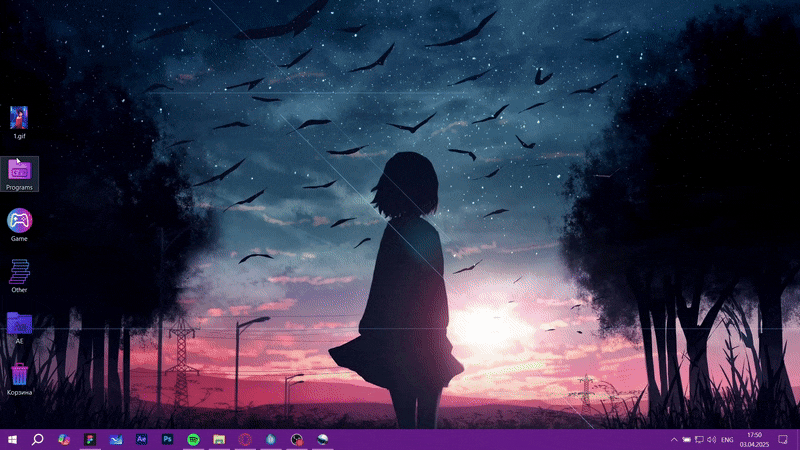The image size is (800, 450).
Task: Launch Photoshop from the taskbar
Action: click(x=167, y=439)
